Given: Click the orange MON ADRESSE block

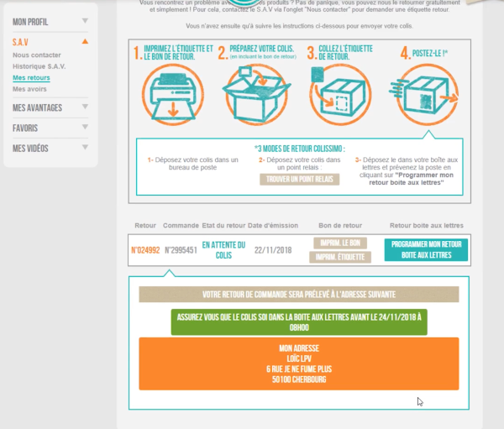Looking at the screenshot, I should tap(299, 364).
